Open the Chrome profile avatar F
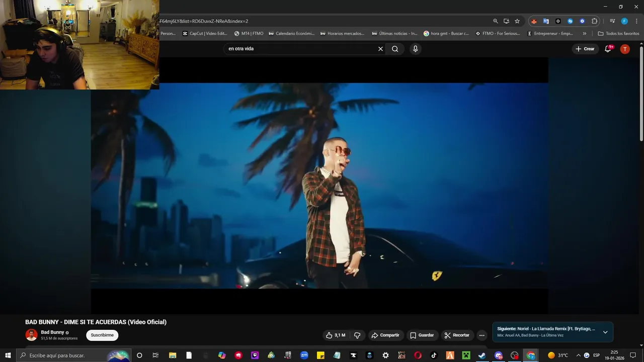The width and height of the screenshot is (644, 362). tap(624, 21)
